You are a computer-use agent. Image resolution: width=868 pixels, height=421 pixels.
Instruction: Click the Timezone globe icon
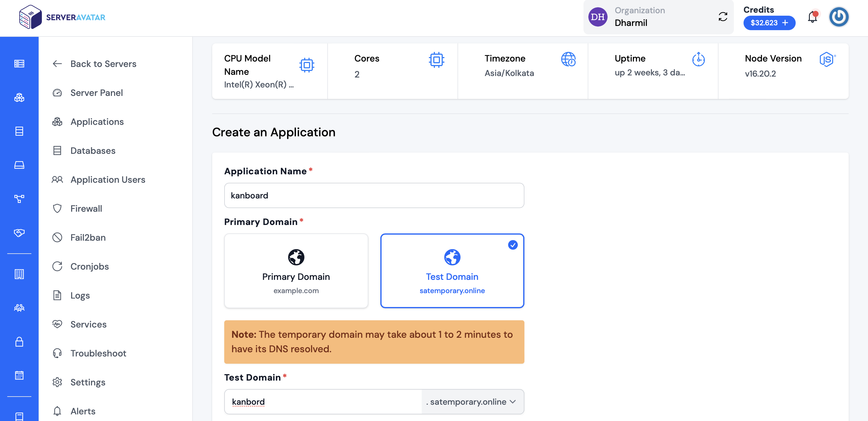pyautogui.click(x=568, y=59)
